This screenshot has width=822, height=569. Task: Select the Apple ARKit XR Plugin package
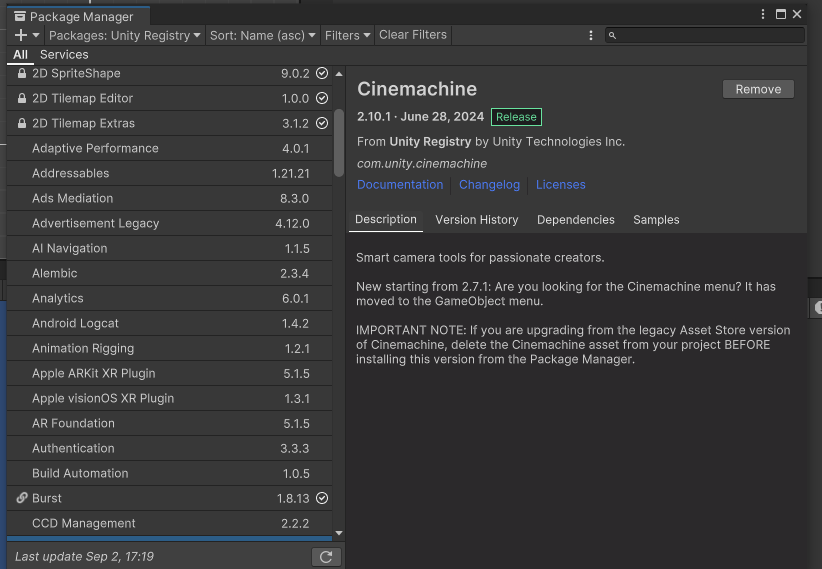coord(169,373)
